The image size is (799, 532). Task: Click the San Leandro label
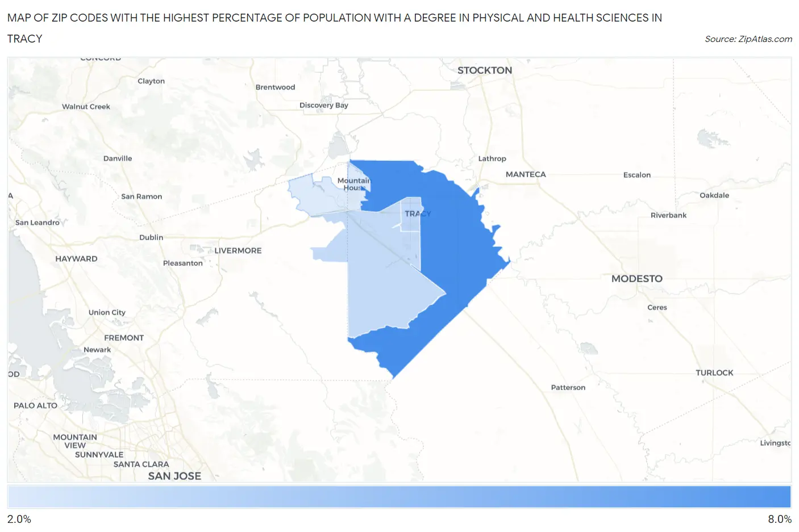click(38, 223)
